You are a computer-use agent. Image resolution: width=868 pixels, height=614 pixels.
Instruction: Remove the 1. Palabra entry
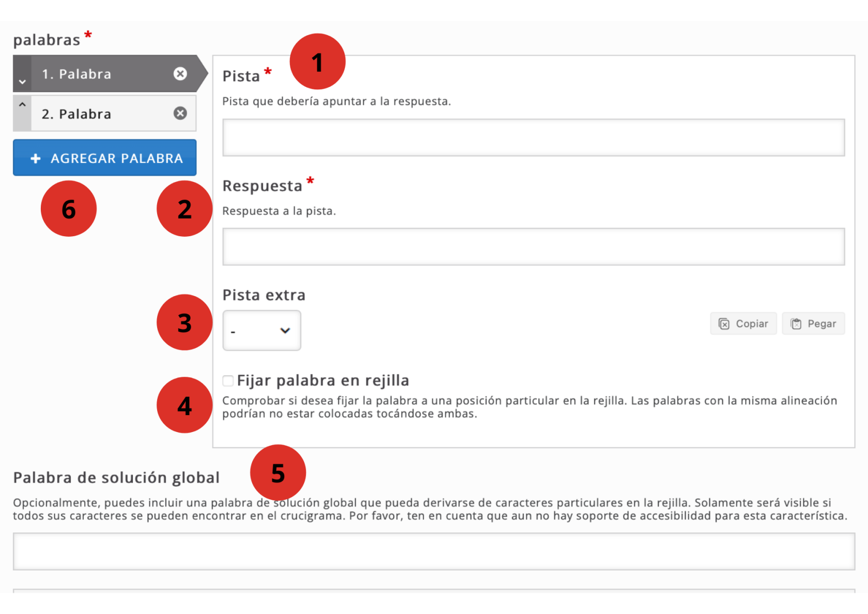click(180, 74)
